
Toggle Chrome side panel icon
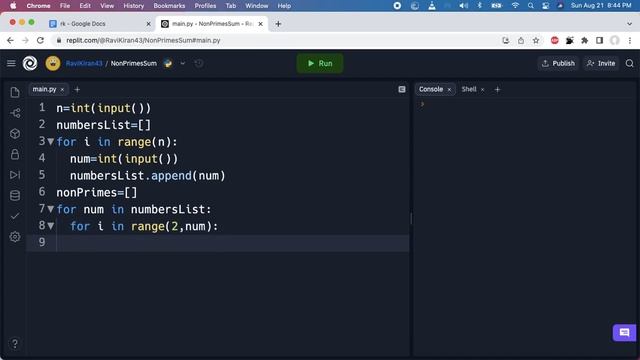(600, 40)
